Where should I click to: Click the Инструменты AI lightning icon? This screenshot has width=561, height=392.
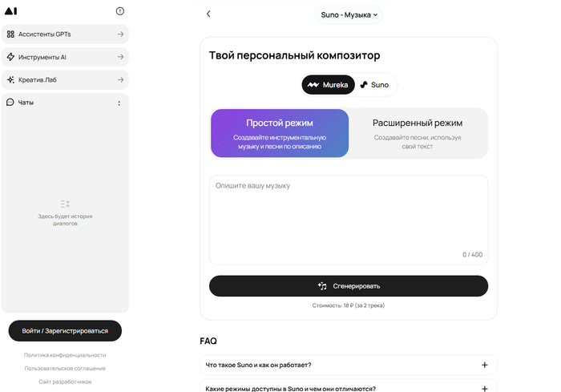tap(10, 57)
